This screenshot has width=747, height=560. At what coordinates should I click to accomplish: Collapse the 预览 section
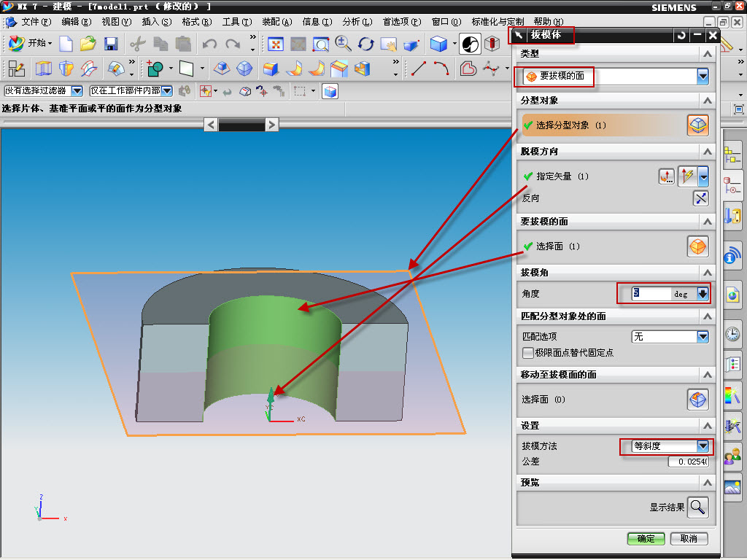708,483
